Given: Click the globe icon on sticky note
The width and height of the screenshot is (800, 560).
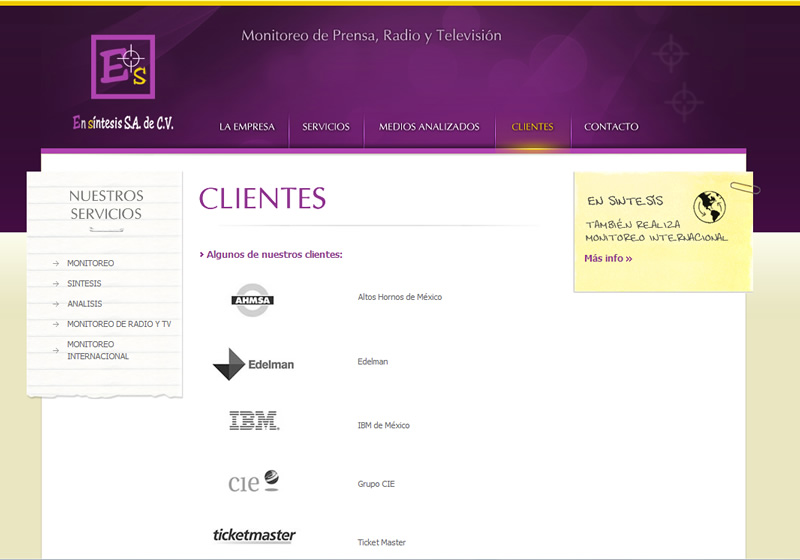Looking at the screenshot, I should [709, 206].
